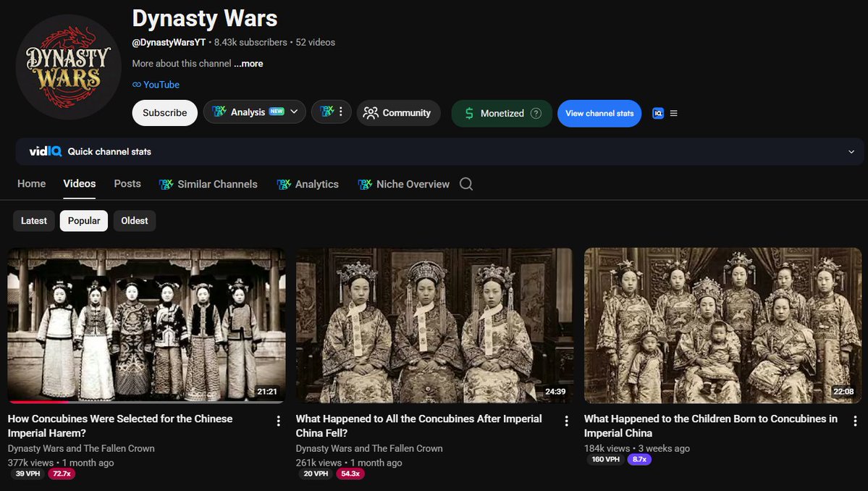Click the 39 VPH badge
This screenshot has height=491, width=868.
click(28, 474)
